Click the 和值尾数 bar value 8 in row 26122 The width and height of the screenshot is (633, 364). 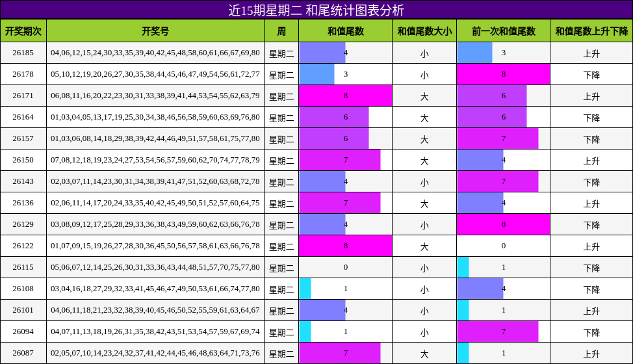tap(346, 246)
